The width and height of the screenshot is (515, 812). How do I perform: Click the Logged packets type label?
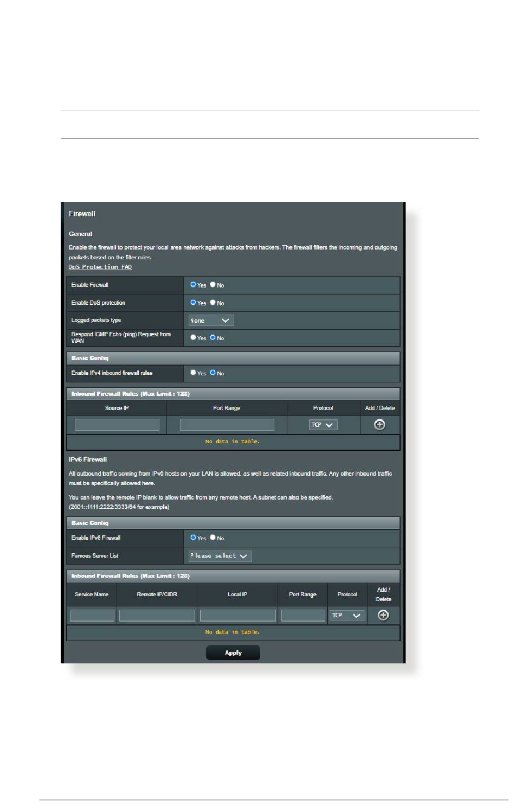coord(96,320)
